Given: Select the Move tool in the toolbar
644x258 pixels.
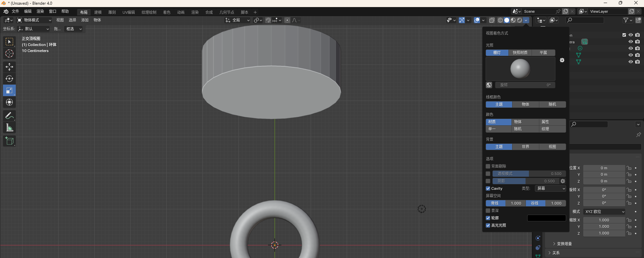Looking at the screenshot, I should click(x=9, y=67).
